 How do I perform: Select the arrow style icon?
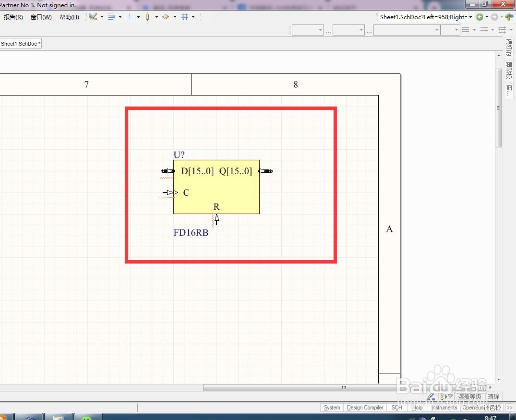[x=502, y=30]
